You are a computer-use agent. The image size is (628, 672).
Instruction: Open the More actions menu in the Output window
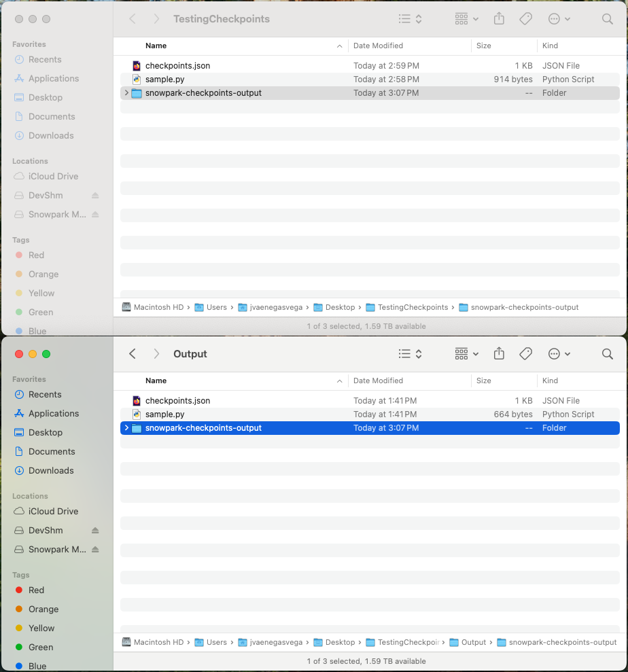point(559,354)
